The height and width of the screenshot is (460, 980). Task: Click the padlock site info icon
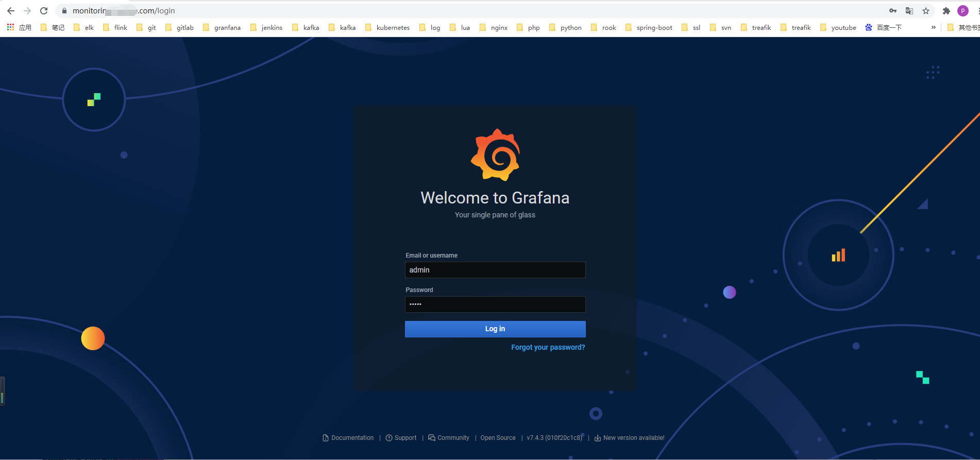coord(64,11)
